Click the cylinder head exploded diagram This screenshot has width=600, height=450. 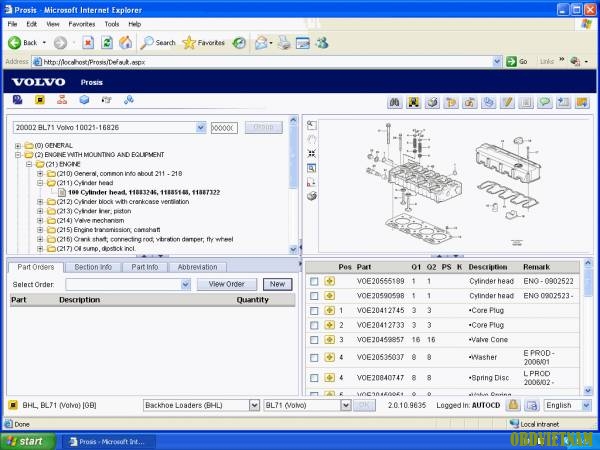click(455, 186)
